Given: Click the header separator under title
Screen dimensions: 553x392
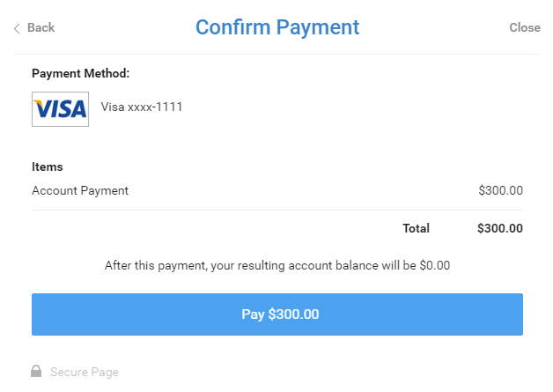Looking at the screenshot, I should 276,55.
